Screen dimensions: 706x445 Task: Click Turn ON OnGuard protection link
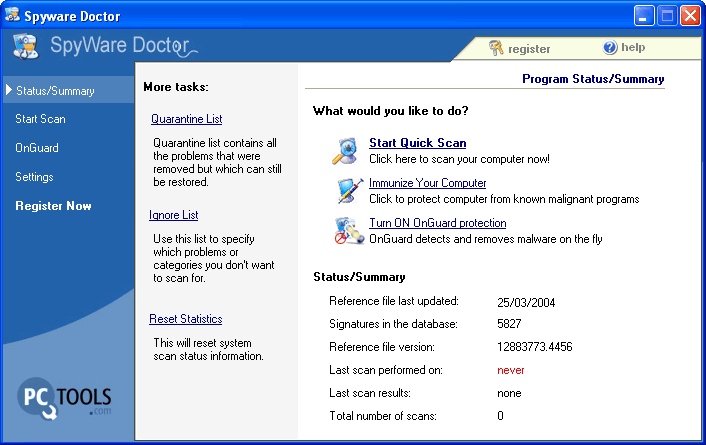pos(437,223)
